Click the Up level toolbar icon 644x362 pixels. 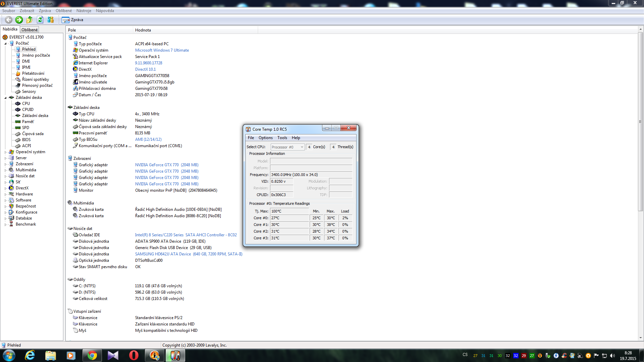click(x=30, y=20)
